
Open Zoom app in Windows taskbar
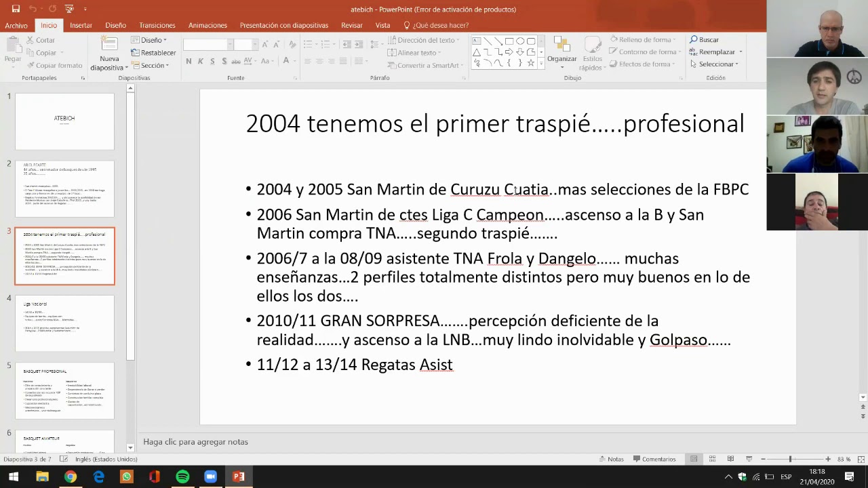tap(210, 476)
